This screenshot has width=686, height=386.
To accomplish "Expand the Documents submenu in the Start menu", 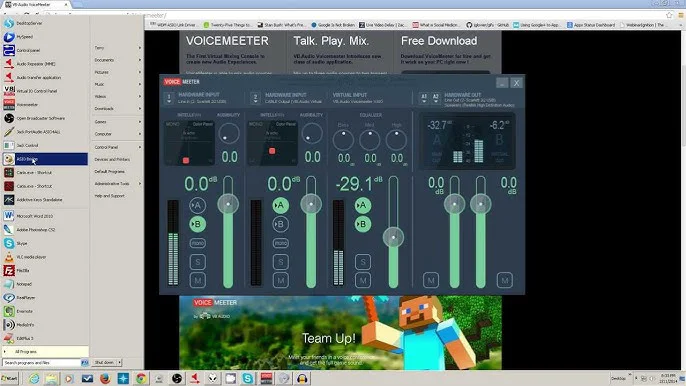I will (x=117, y=60).
